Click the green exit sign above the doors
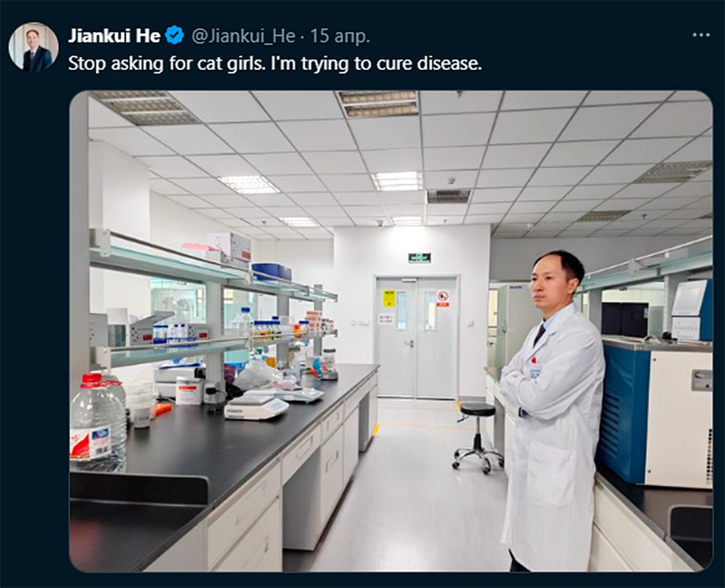725x588 pixels. pyautogui.click(x=419, y=257)
